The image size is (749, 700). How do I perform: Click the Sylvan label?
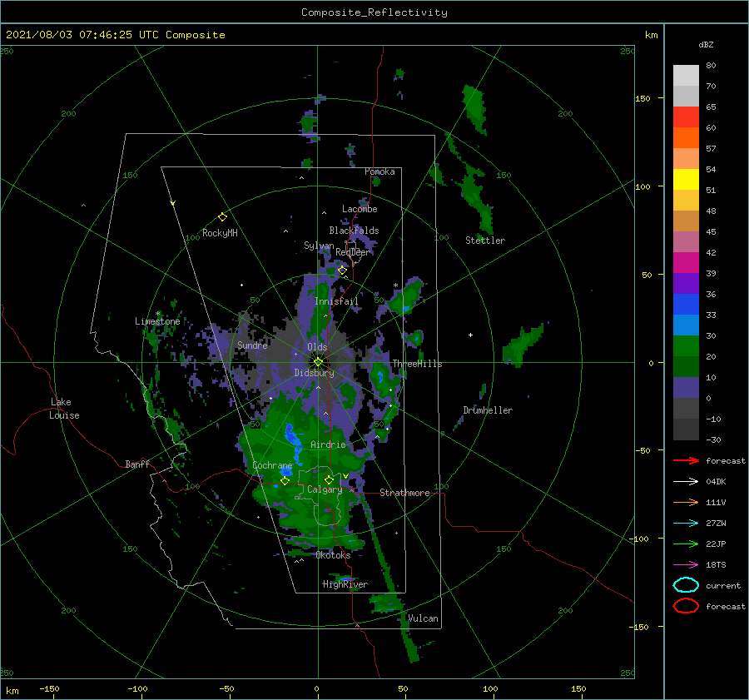pyautogui.click(x=319, y=246)
